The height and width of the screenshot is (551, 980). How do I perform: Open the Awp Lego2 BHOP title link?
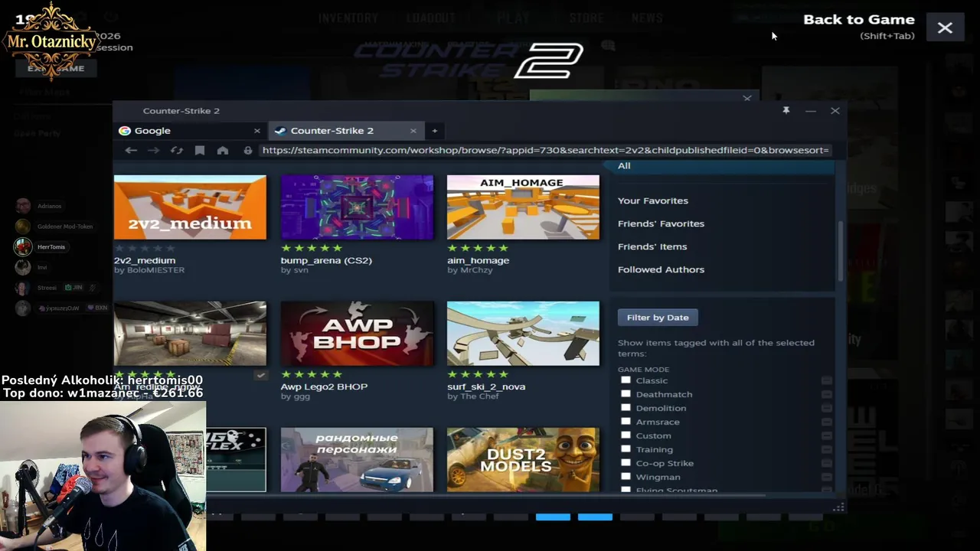click(324, 386)
